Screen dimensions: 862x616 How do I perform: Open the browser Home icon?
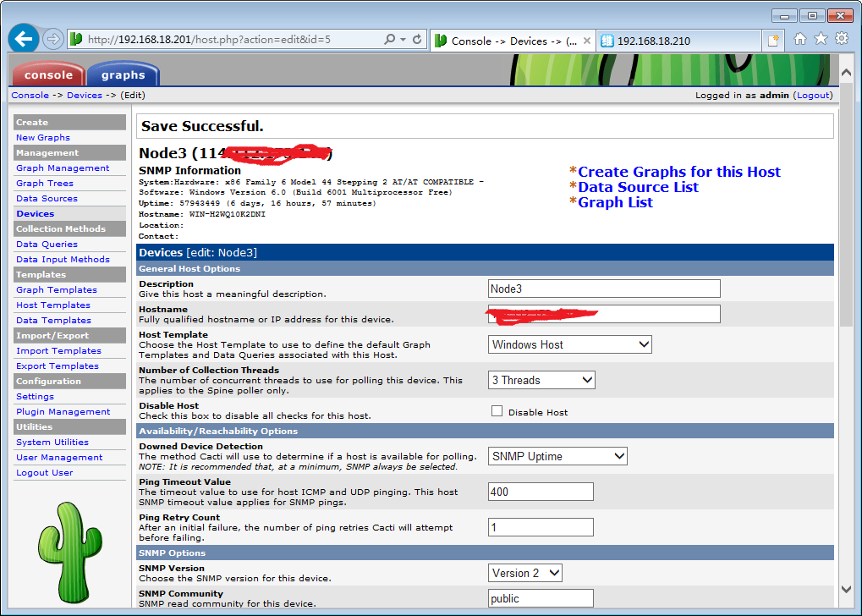(x=800, y=39)
